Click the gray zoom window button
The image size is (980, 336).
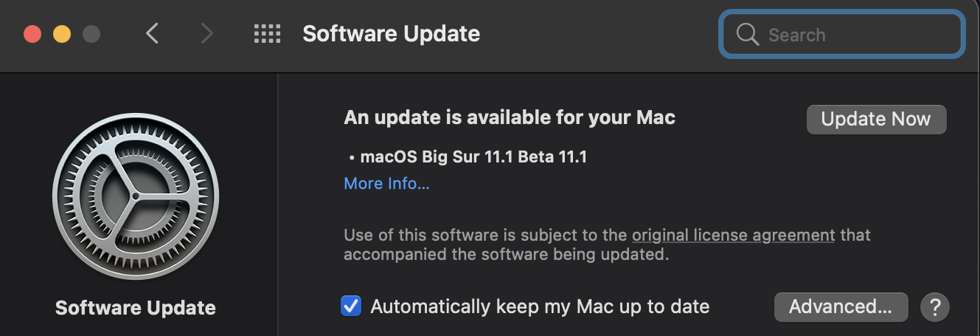click(x=91, y=34)
